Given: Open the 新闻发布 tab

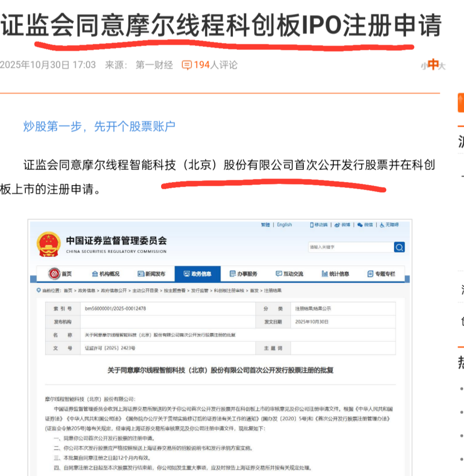Looking at the screenshot, I should pyautogui.click(x=151, y=274).
